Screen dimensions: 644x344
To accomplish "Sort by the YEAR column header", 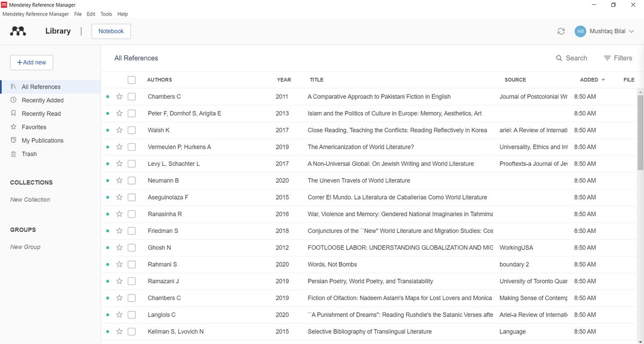I will coord(284,80).
